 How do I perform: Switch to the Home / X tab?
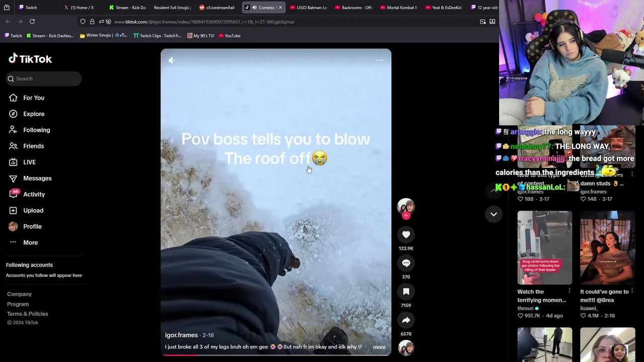[82, 8]
